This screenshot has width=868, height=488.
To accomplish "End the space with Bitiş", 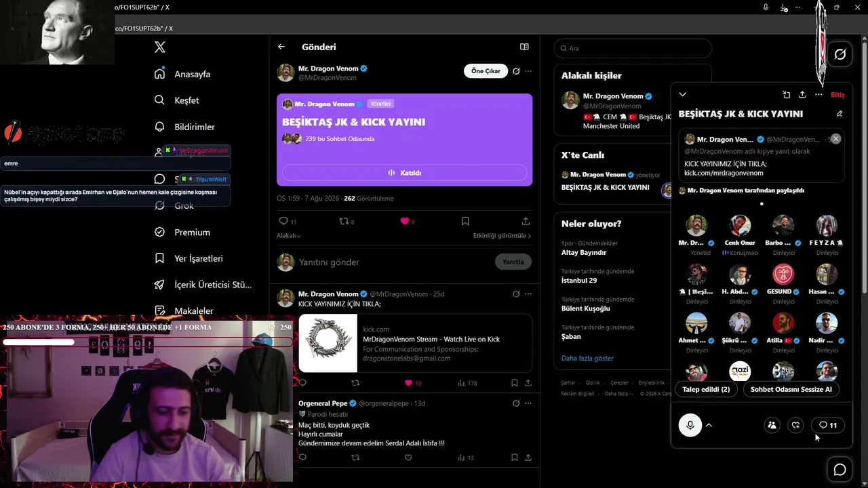I will pos(837,95).
